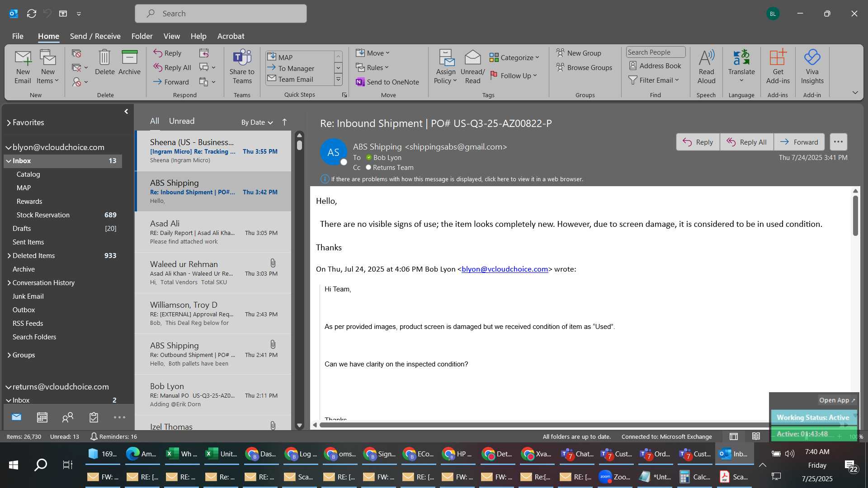The height and width of the screenshot is (488, 868).
Task: Click Read Aloud icon
Action: (706, 67)
